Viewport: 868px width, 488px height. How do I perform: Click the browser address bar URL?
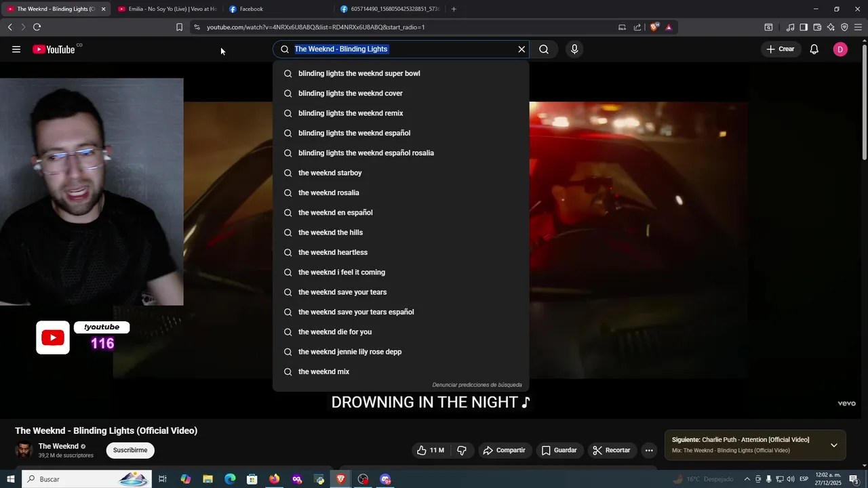tap(315, 27)
